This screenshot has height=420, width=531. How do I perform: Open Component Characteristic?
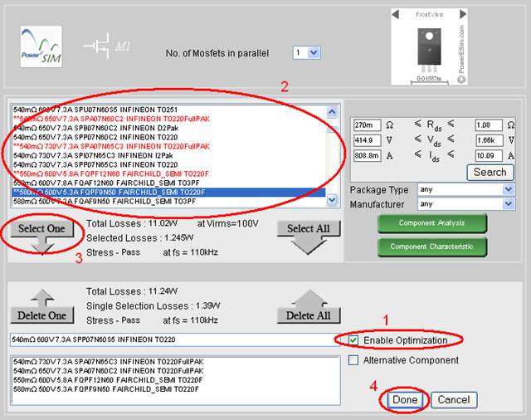coord(432,247)
